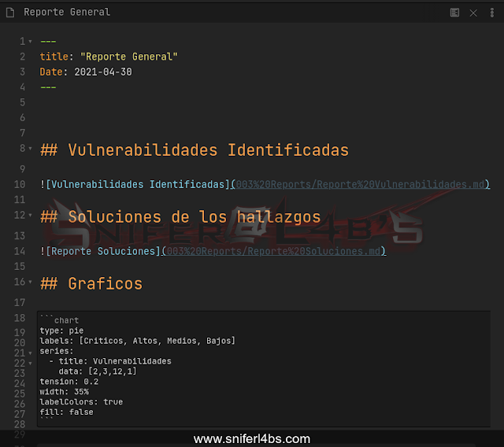Image resolution: width=504 pixels, height=447 pixels.
Task: Click the 'width: 35%' line
Action: pyautogui.click(x=65, y=392)
